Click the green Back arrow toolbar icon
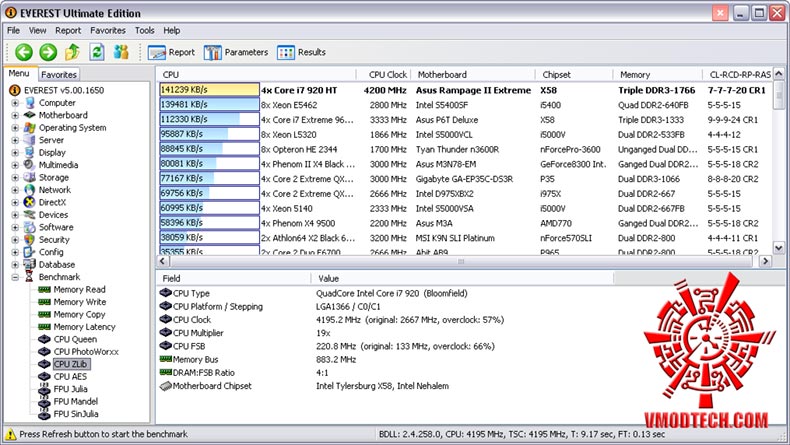The width and height of the screenshot is (790, 445). 23,52
